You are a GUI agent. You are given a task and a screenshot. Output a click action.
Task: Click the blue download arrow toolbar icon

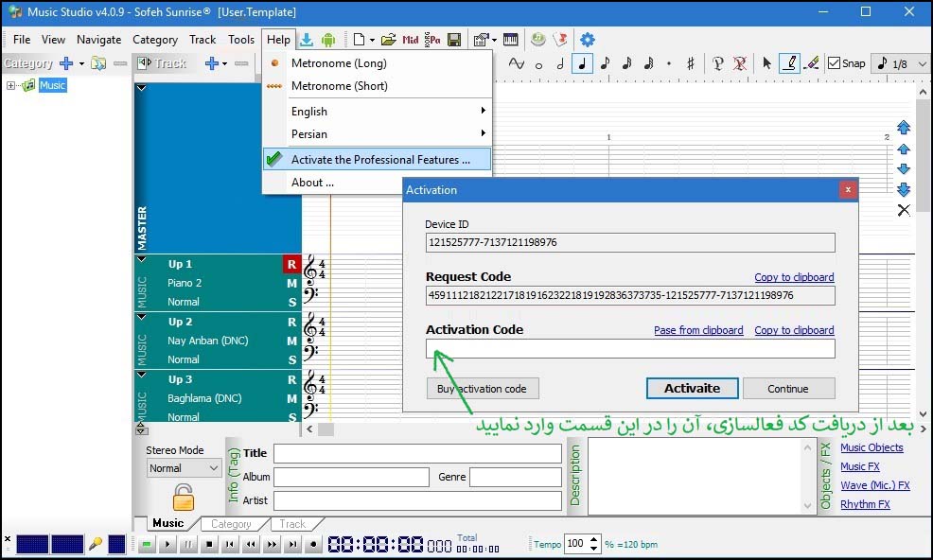click(x=307, y=40)
